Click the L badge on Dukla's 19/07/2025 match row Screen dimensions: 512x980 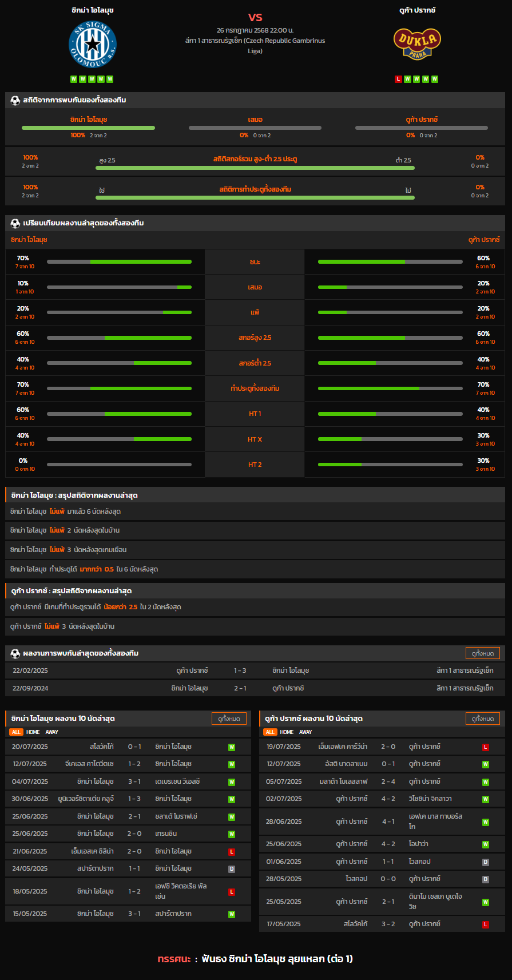click(x=486, y=747)
